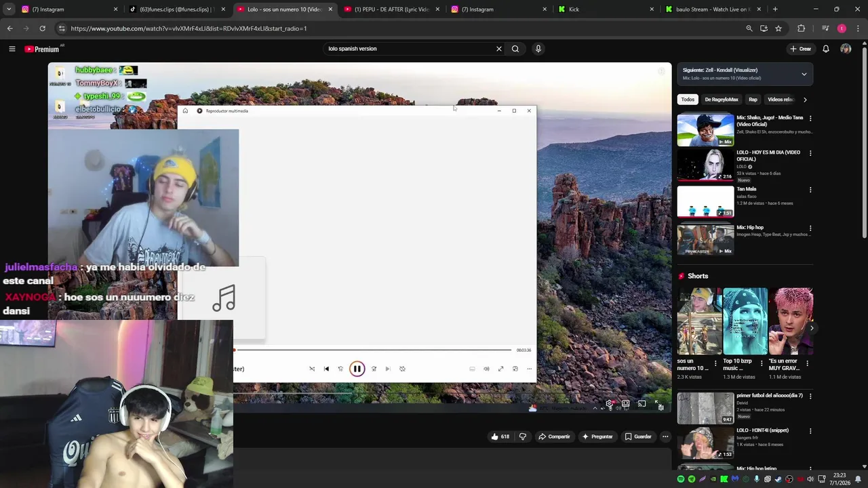This screenshot has height=488, width=868.
Task: Open the browser extensions puzzle icon
Action: (x=801, y=28)
